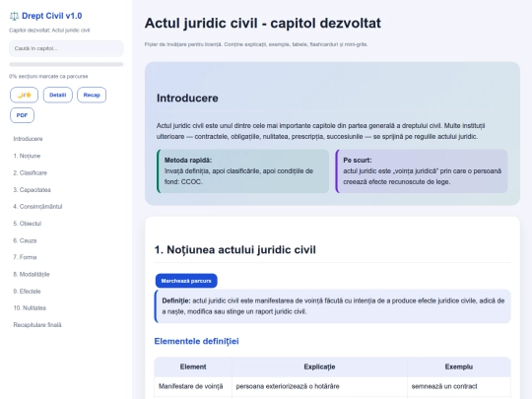Click the 'Capitol dezvoltat: Actul juridic civil' subtitle
532x399 pixels.
tap(49, 31)
